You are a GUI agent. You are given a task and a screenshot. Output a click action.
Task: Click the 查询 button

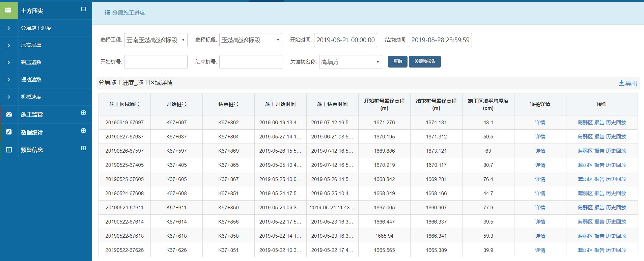click(x=398, y=61)
